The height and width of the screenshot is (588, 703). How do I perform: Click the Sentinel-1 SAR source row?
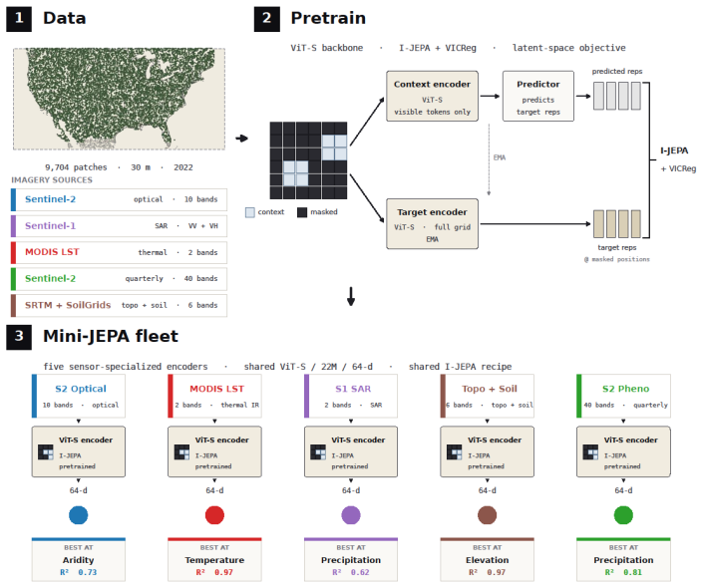119,226
